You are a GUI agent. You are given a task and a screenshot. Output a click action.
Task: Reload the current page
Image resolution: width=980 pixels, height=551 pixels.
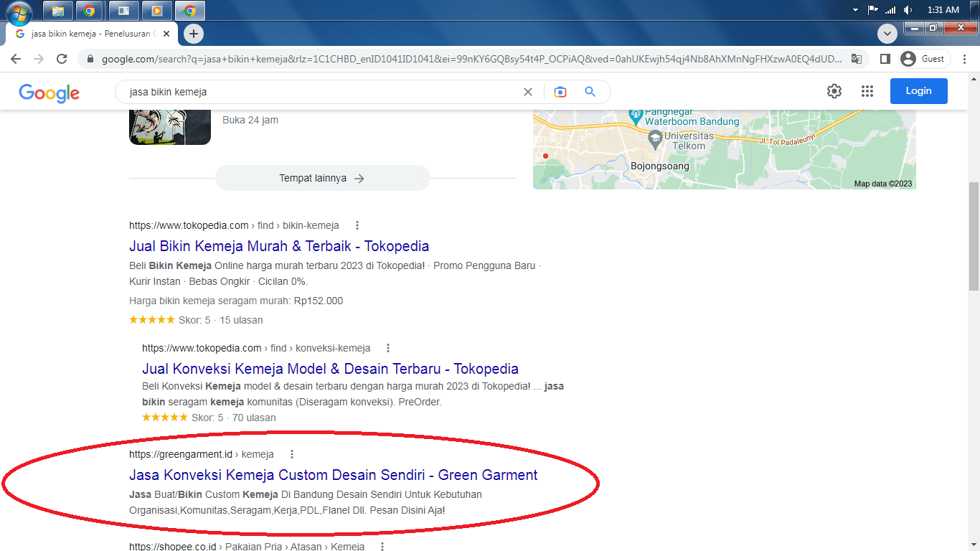click(x=62, y=59)
